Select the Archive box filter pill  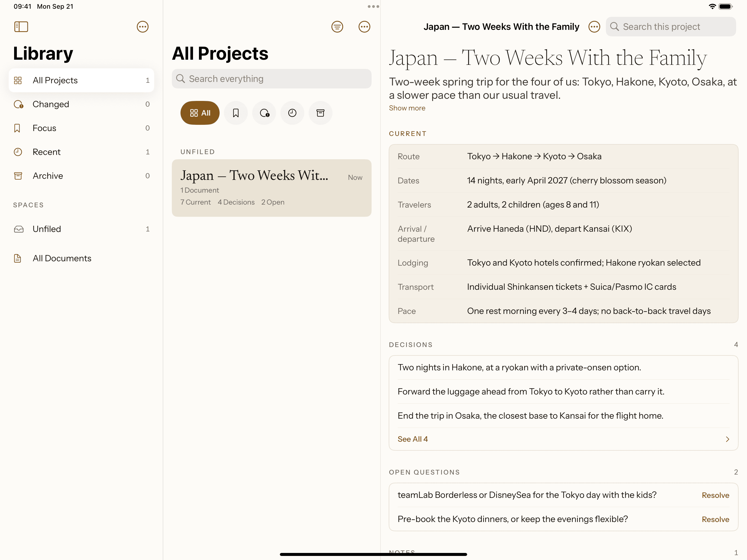(321, 113)
